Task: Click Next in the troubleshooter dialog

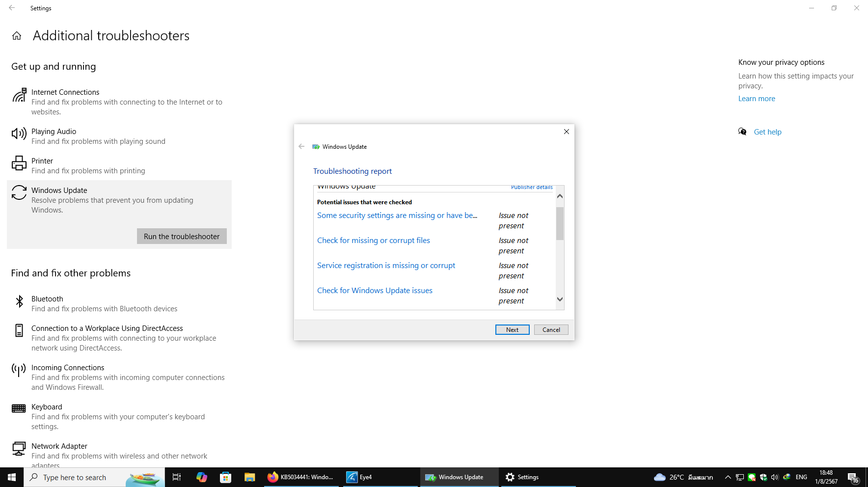Action: coord(512,329)
